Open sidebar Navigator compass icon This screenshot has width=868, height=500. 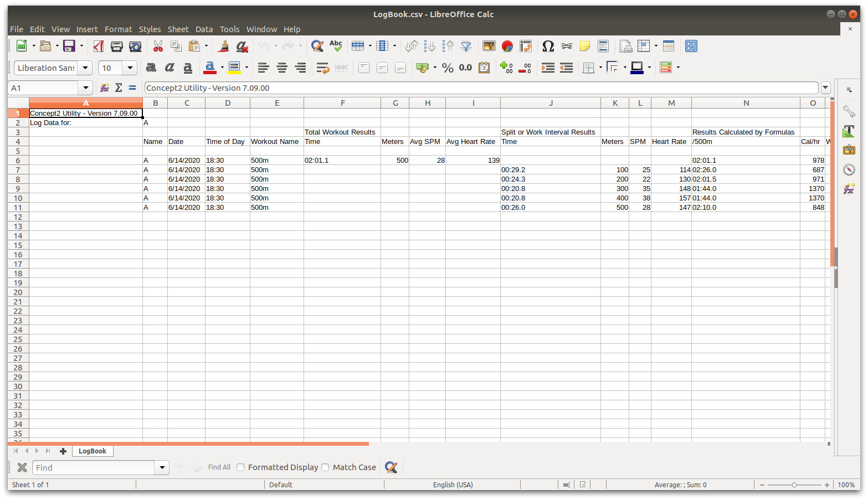[849, 169]
